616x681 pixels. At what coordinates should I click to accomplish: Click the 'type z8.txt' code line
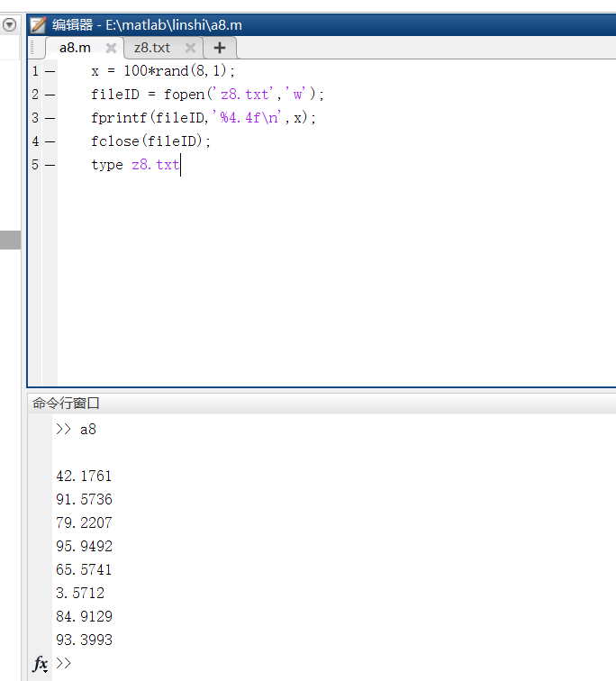pos(135,165)
